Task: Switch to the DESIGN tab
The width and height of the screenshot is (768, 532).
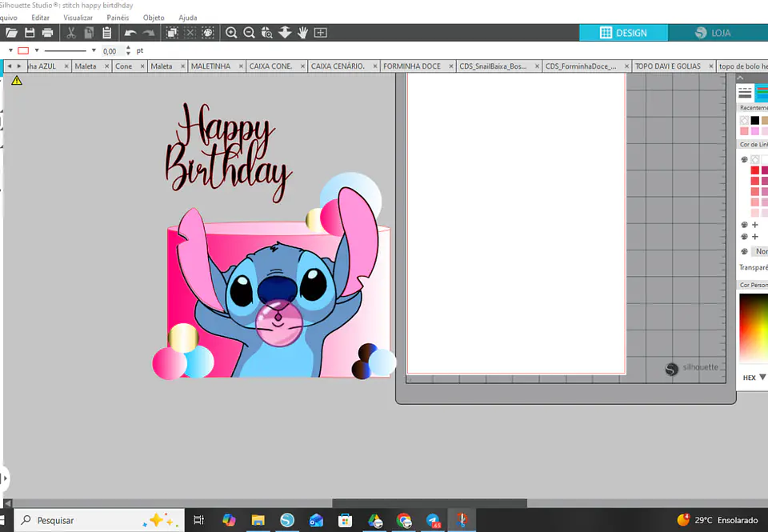Action: (623, 33)
